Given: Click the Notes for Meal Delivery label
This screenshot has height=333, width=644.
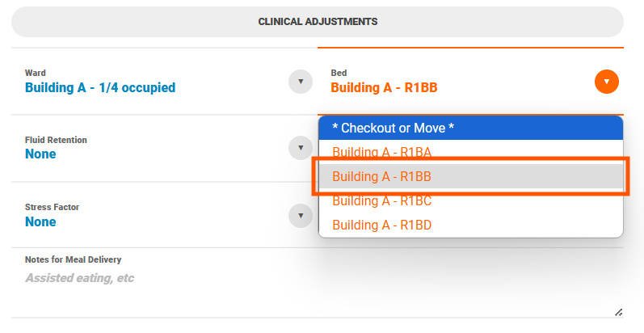Looking at the screenshot, I should (x=73, y=259).
